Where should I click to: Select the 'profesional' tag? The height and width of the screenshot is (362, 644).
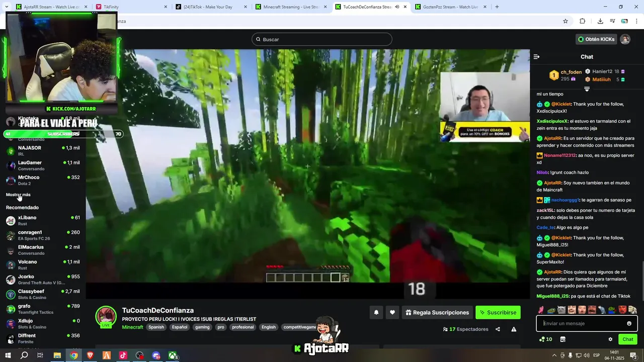(x=243, y=327)
